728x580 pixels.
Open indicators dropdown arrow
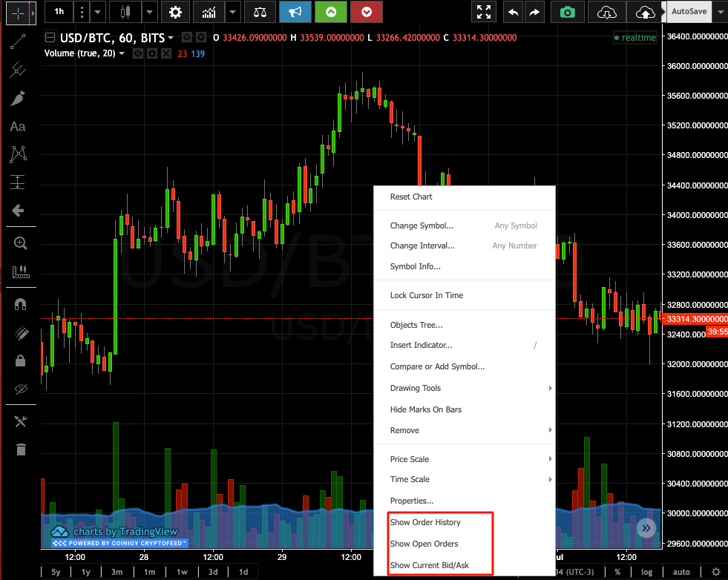(232, 12)
